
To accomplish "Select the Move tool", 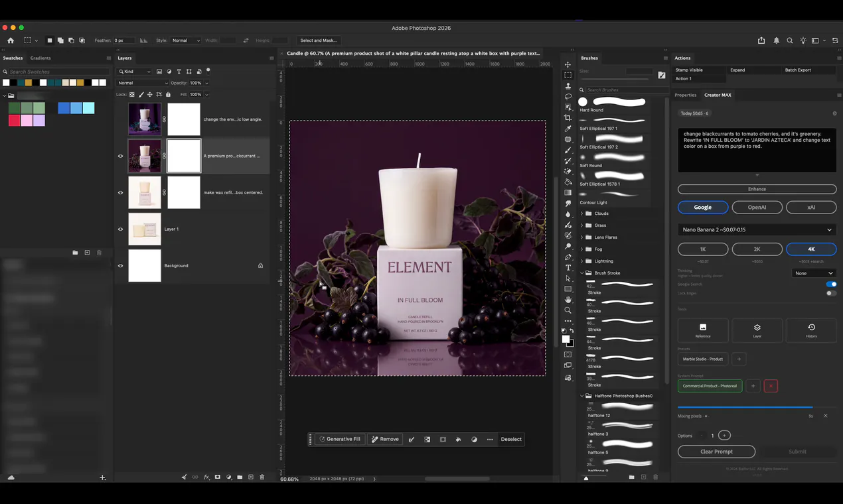I will pos(568,64).
